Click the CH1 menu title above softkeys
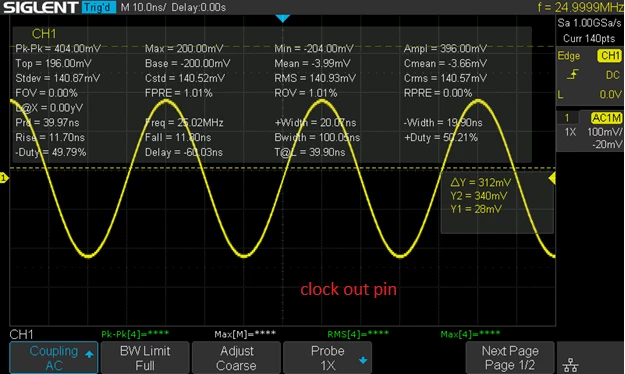Image resolution: width=625 pixels, height=374 pixels. (x=21, y=334)
